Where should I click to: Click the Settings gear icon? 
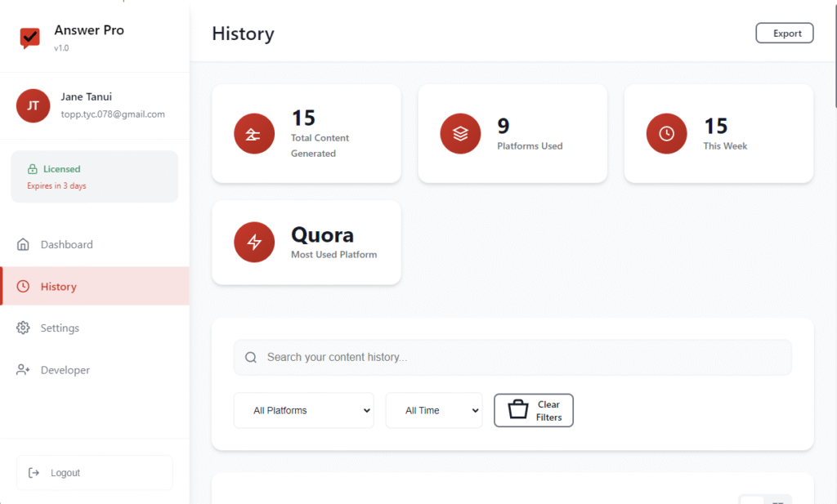23,328
